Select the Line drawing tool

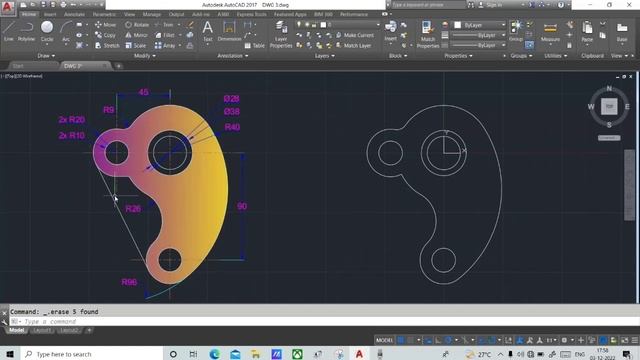click(x=9, y=32)
